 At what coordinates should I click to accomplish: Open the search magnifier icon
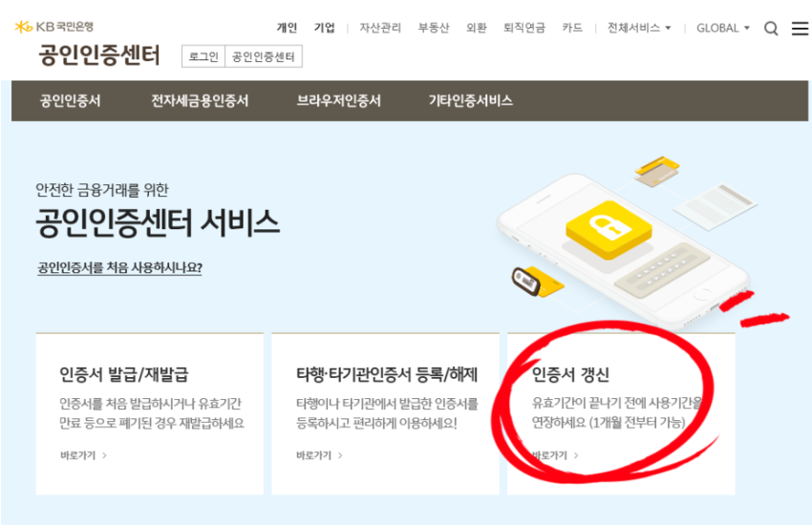coord(771,28)
